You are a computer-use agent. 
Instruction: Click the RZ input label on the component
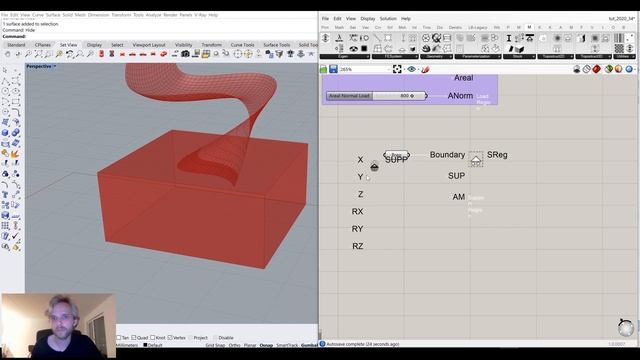pos(358,246)
